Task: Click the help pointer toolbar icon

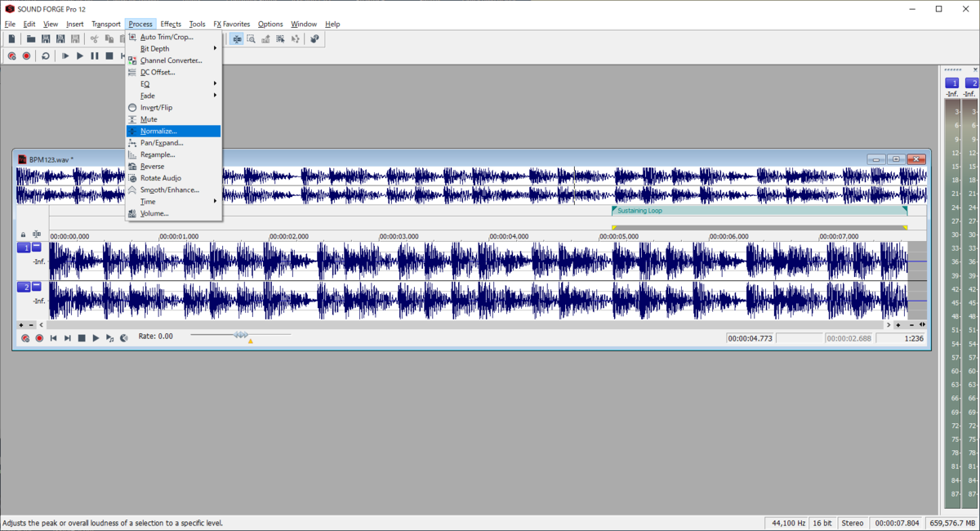Action: pos(314,38)
